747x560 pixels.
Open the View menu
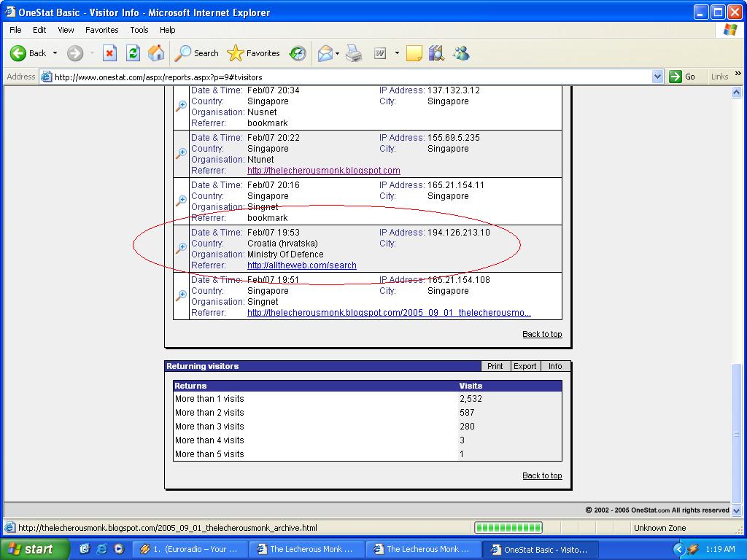66,29
